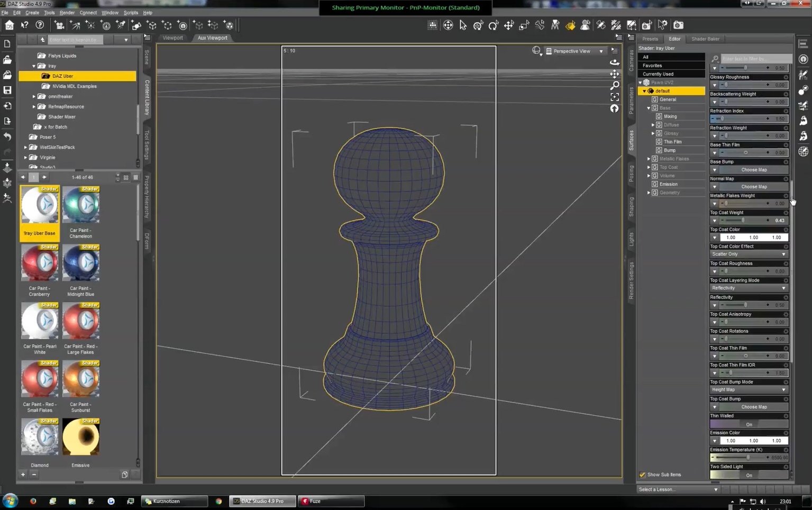Click the Undo icon in left sidebar
The image size is (812, 510).
coord(7,136)
